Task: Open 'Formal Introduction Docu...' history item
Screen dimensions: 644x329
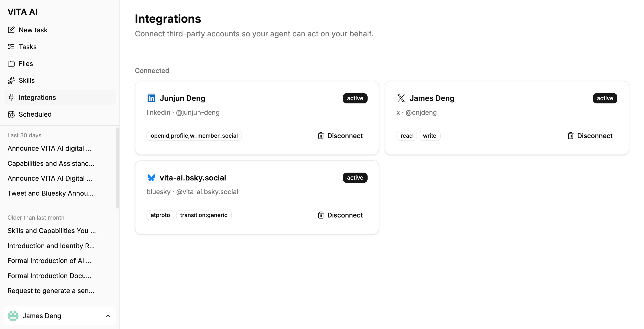Action: coord(49,276)
